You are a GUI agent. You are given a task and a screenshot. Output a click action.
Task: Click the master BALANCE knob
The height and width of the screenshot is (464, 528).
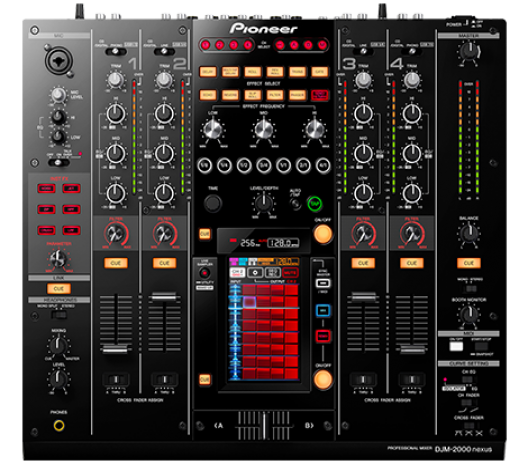pyautogui.click(x=469, y=233)
